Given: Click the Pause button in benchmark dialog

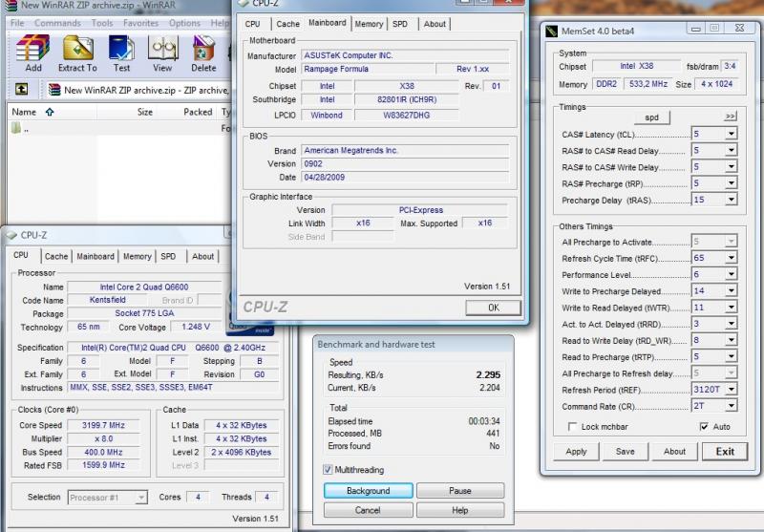Looking at the screenshot, I should click(x=460, y=491).
